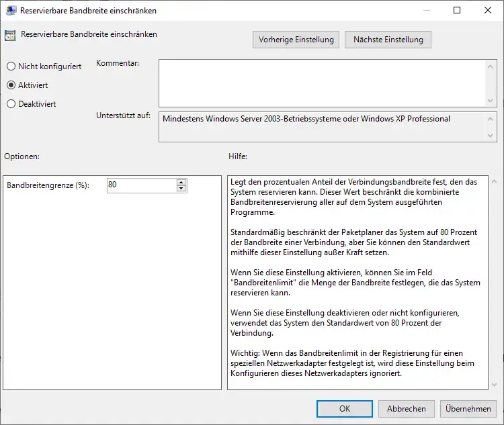The height and width of the screenshot is (425, 504).
Task: Maximize the dialog window
Action: pyautogui.click(x=457, y=10)
